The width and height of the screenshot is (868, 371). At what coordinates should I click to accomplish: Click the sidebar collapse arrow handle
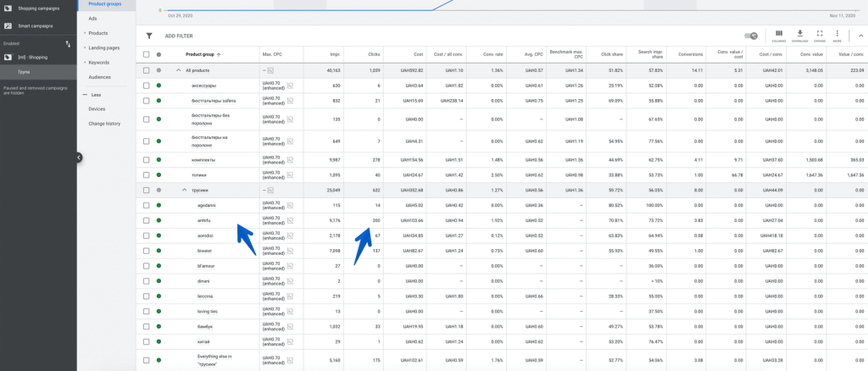78,158
